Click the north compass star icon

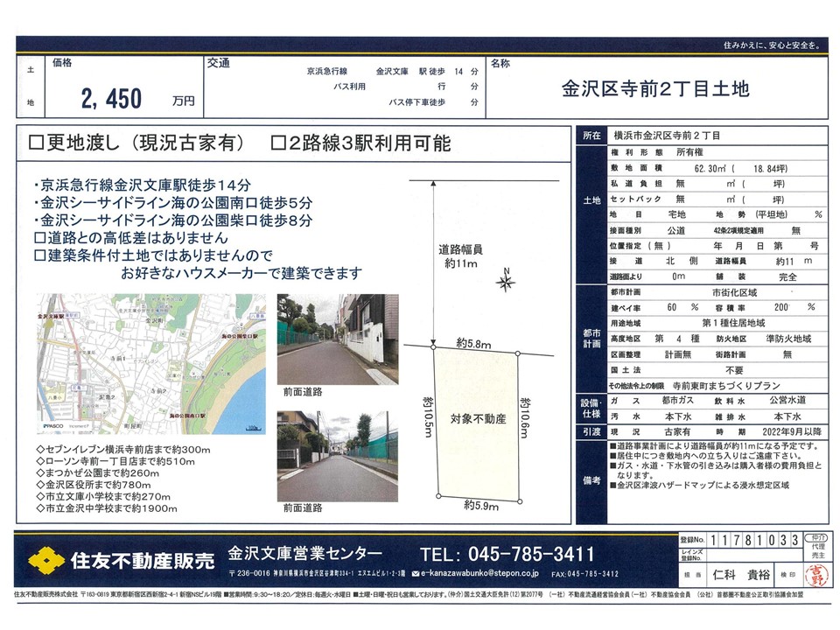[505, 282]
